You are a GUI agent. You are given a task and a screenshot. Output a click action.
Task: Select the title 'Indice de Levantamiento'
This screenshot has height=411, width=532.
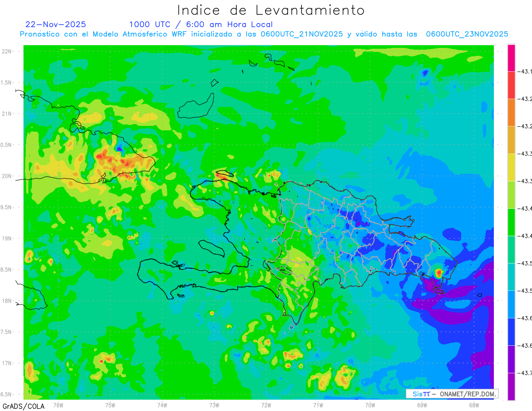coord(271,10)
